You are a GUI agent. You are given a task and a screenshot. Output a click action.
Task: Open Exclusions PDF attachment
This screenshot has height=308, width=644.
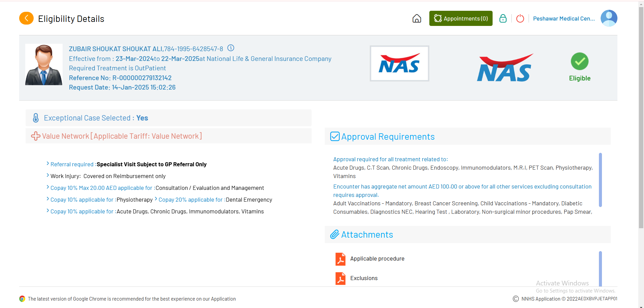340,278
